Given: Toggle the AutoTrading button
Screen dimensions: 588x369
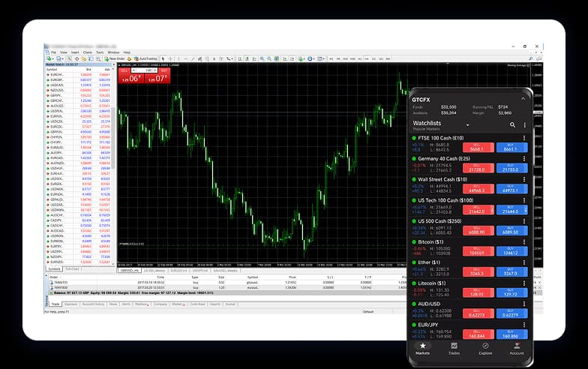Looking at the screenshot, I should [x=145, y=58].
